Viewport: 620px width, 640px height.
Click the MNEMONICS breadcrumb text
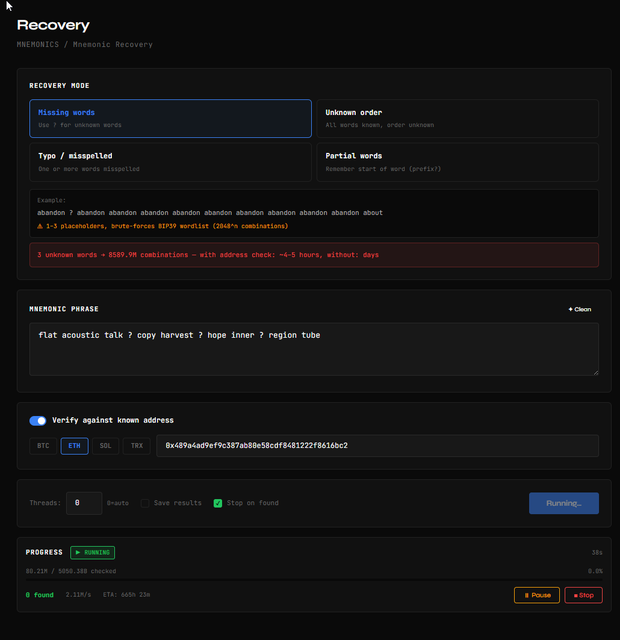click(38, 44)
